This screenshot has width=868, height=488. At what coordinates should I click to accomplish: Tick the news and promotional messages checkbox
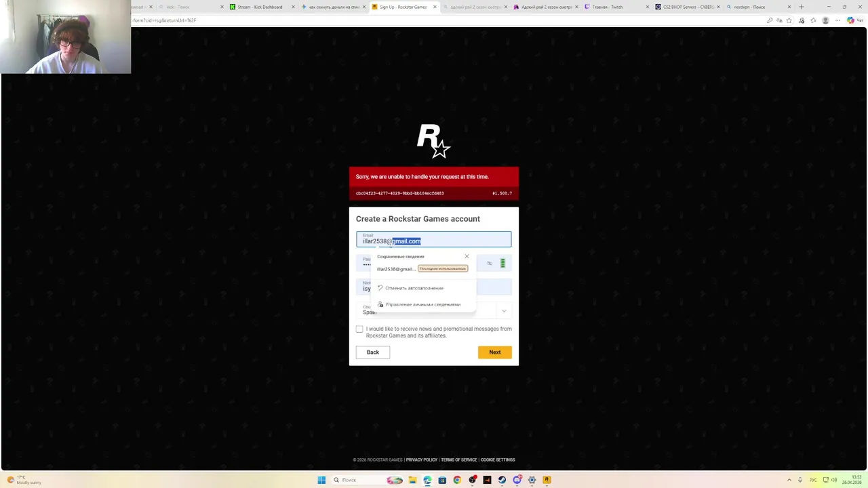click(359, 329)
